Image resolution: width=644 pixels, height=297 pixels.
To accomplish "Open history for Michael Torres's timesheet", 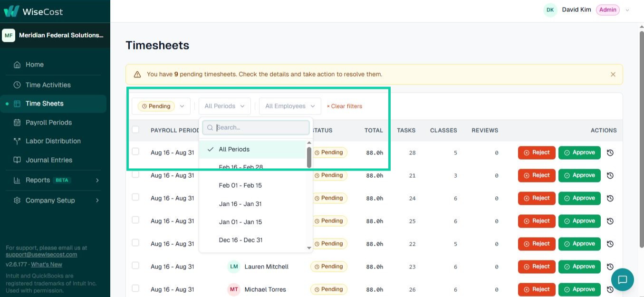I will tap(610, 289).
